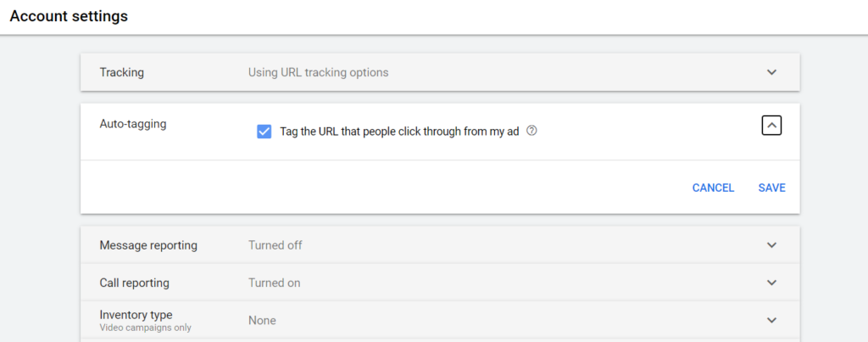Click the 'Tag the URL that people click' text
868x342 pixels.
click(x=398, y=132)
